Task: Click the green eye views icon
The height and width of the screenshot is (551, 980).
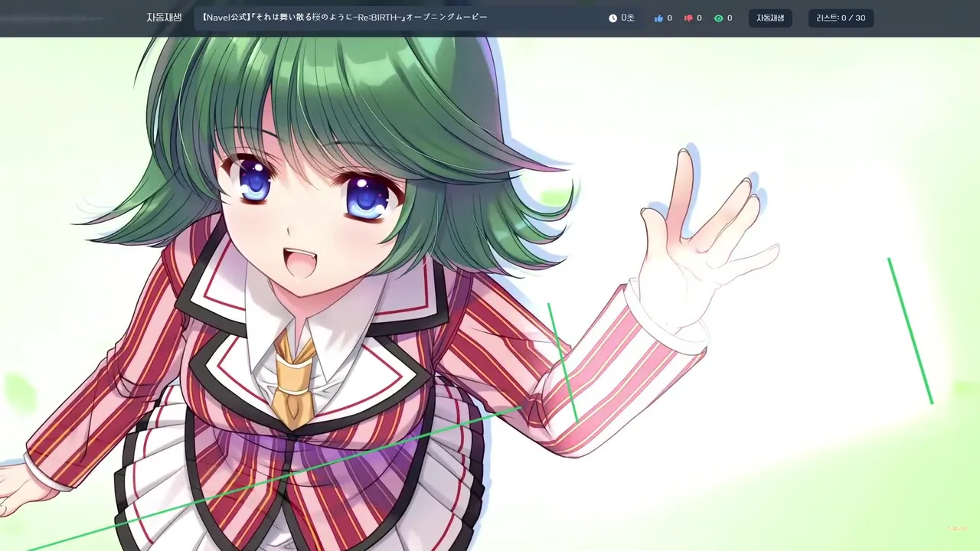Action: (718, 18)
